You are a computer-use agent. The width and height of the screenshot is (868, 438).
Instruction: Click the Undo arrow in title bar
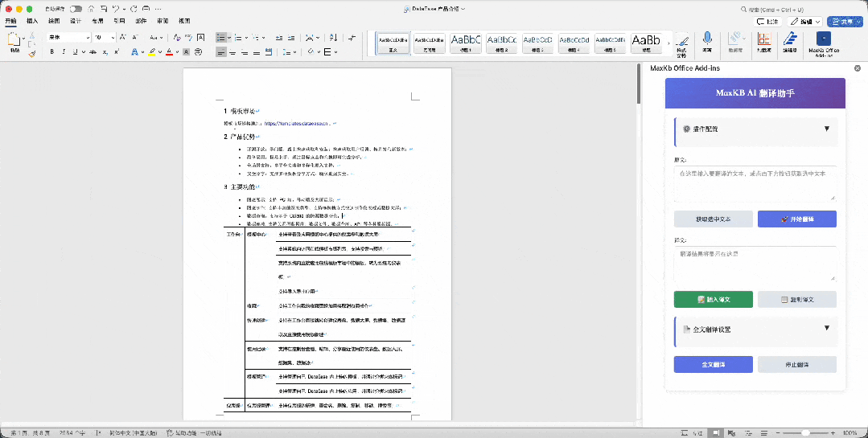116,9
